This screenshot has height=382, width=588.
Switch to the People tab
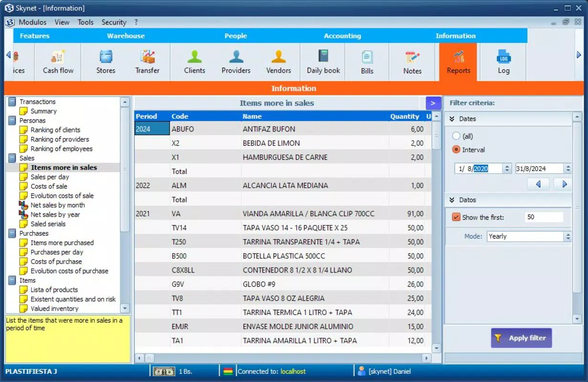point(235,36)
